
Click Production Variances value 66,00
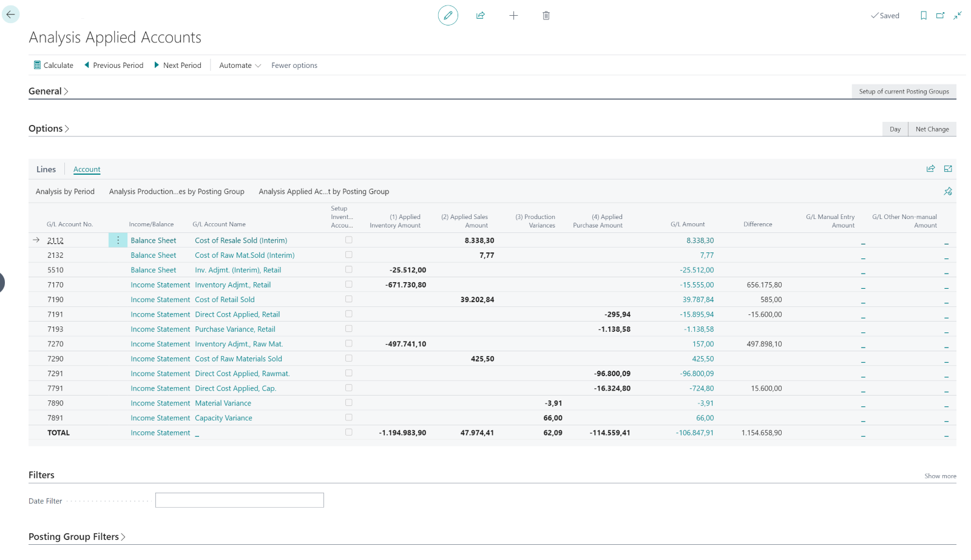[x=552, y=417]
